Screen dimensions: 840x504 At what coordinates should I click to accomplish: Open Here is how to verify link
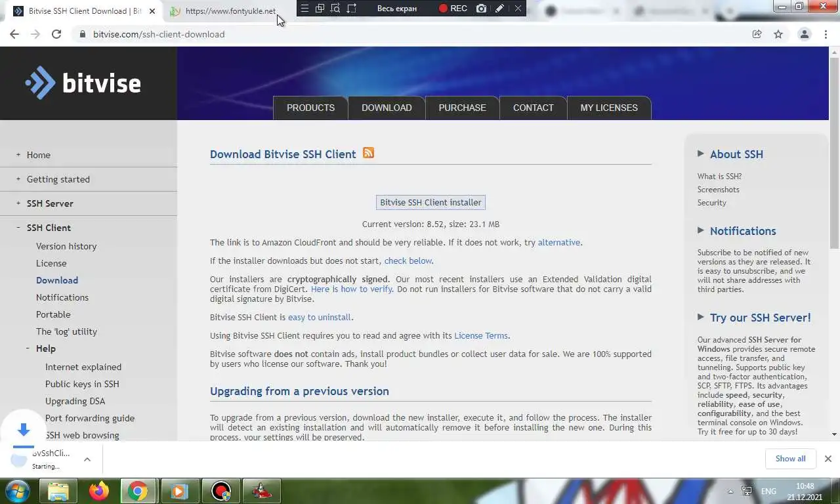(351, 289)
